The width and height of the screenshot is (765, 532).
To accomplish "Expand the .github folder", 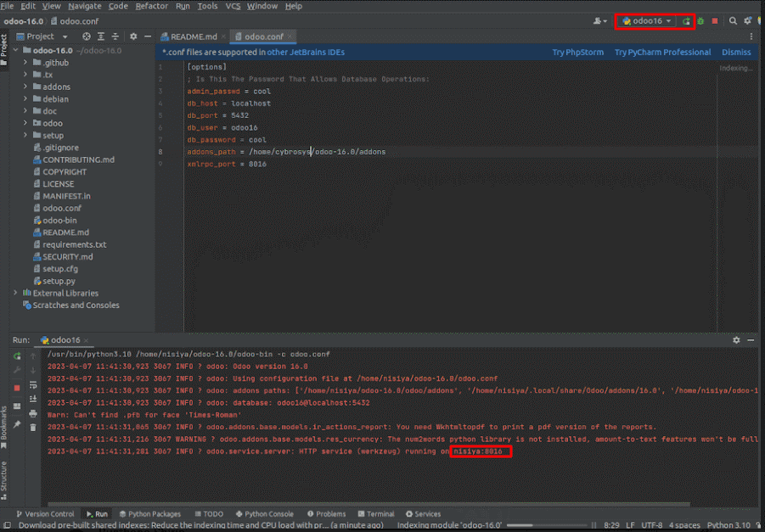I will pos(25,63).
